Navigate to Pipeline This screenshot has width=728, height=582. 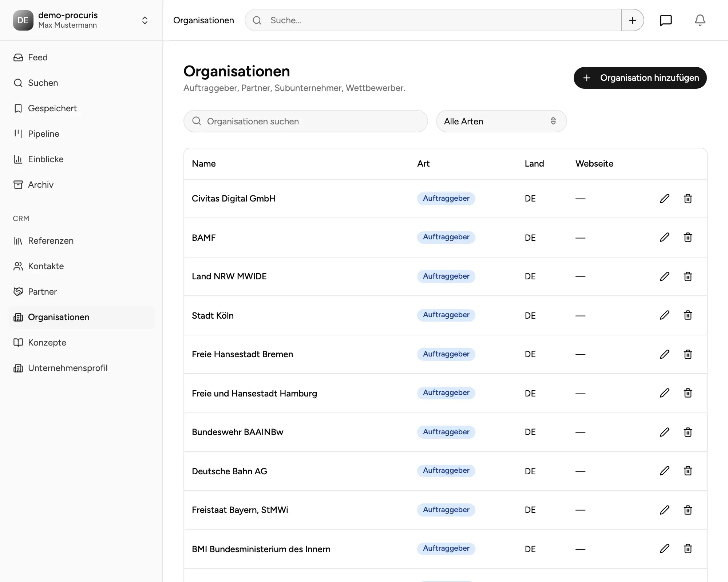pos(82,134)
